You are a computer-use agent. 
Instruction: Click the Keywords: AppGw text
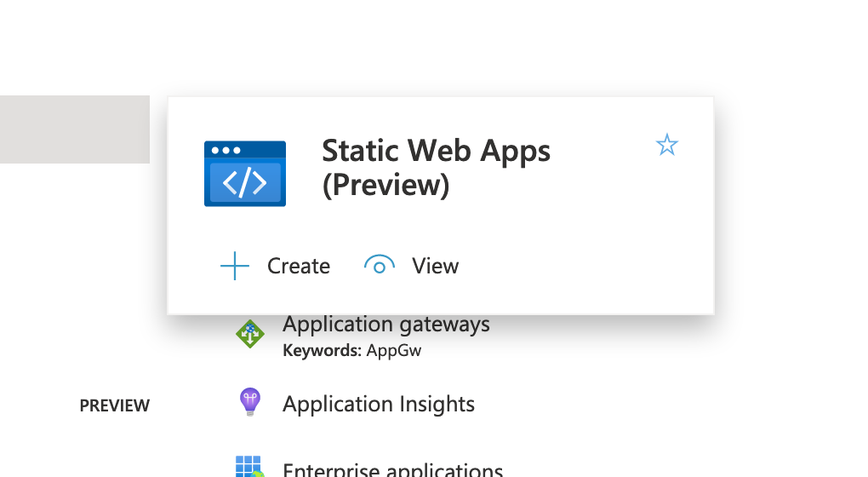click(x=352, y=351)
